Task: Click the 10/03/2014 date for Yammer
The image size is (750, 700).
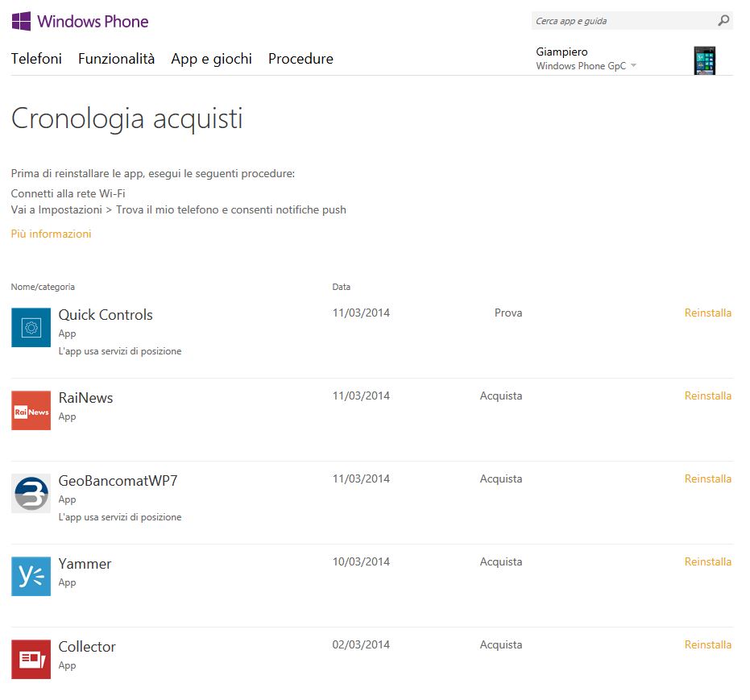Action: [x=361, y=561]
